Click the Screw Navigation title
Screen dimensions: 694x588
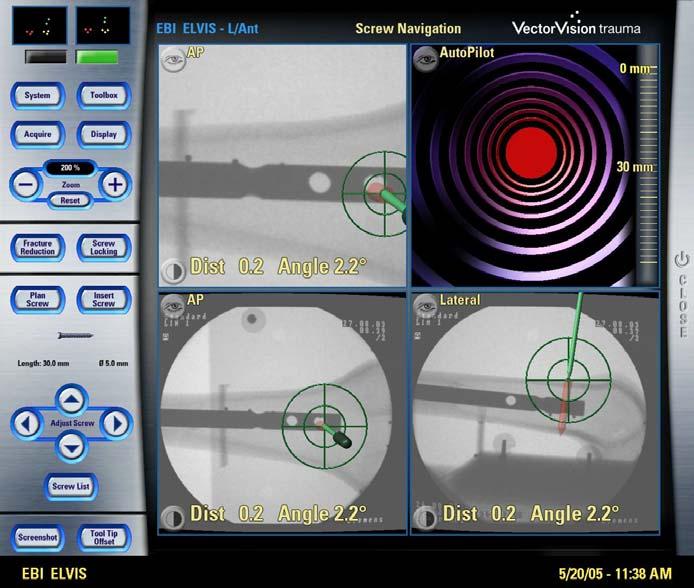click(408, 29)
